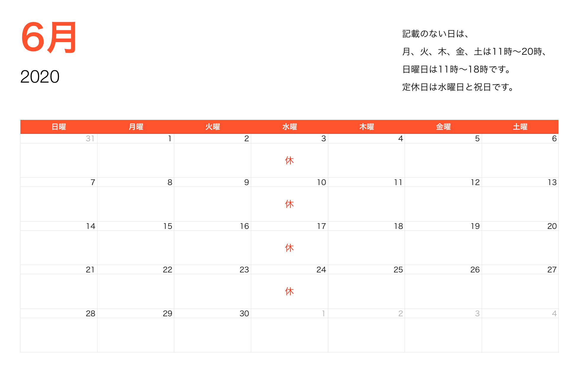Click the 月曜 column header
The image size is (588, 374).
[136, 127]
